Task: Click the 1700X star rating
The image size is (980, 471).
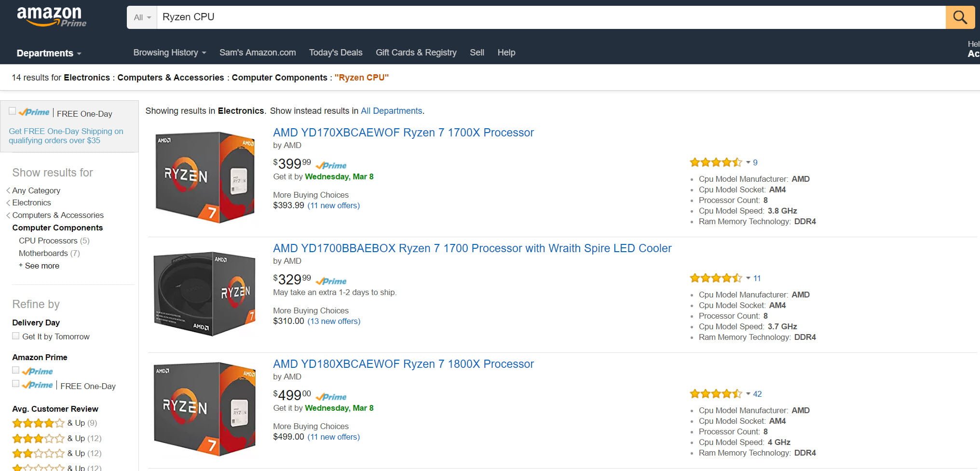Action: coord(716,162)
